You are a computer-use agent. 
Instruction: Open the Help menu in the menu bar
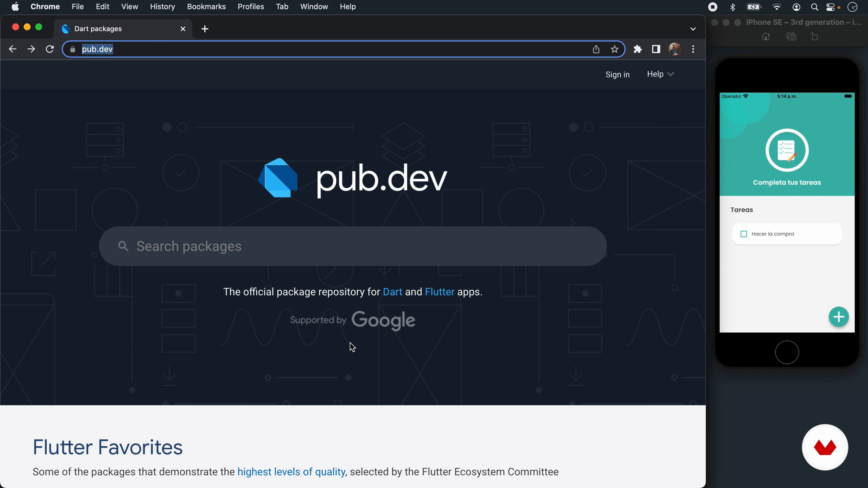coord(348,7)
